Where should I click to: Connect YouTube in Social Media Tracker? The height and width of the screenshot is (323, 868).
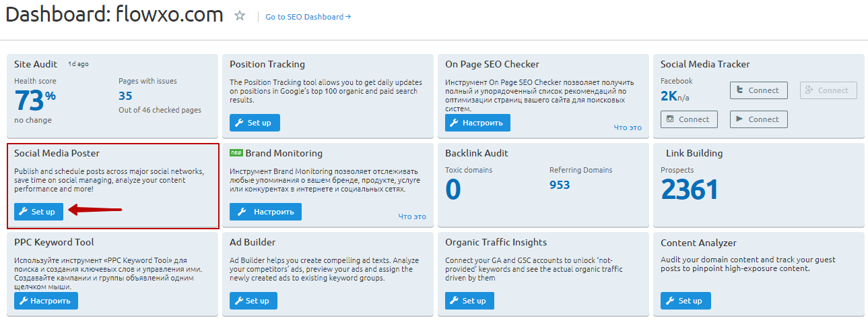point(758,119)
